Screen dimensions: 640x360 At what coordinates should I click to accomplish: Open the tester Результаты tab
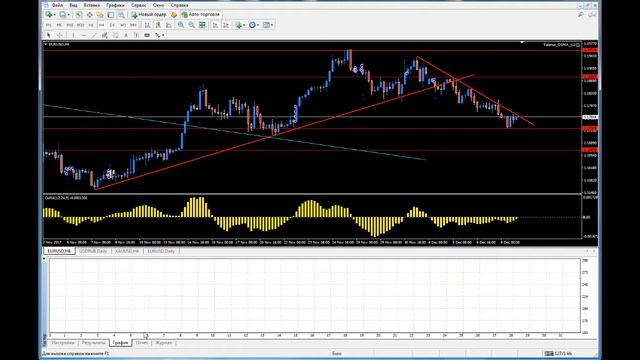coord(93,343)
